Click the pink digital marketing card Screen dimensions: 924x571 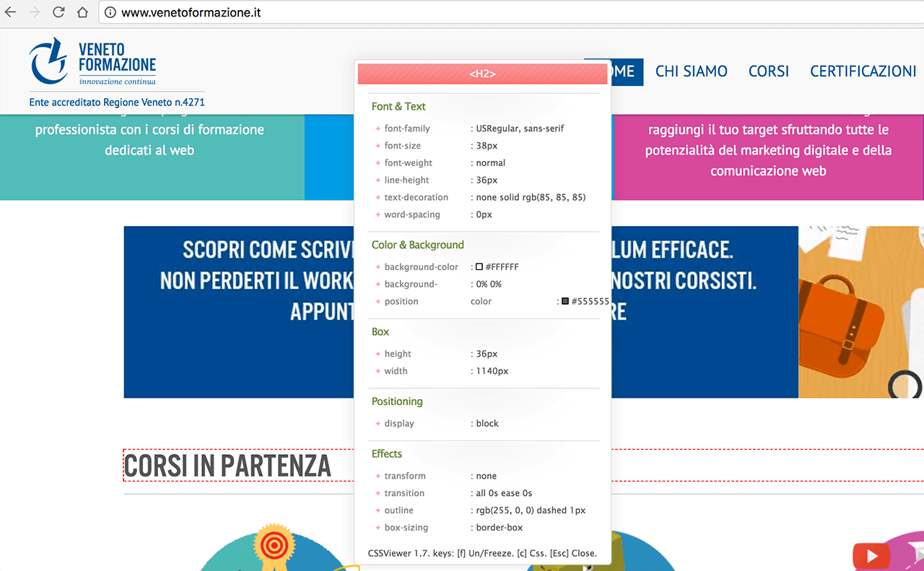point(769,157)
